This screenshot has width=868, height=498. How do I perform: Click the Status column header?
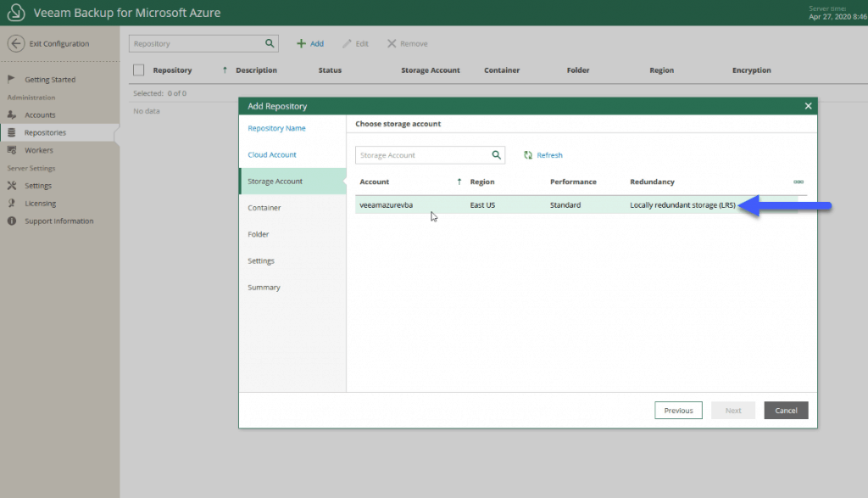tap(330, 70)
